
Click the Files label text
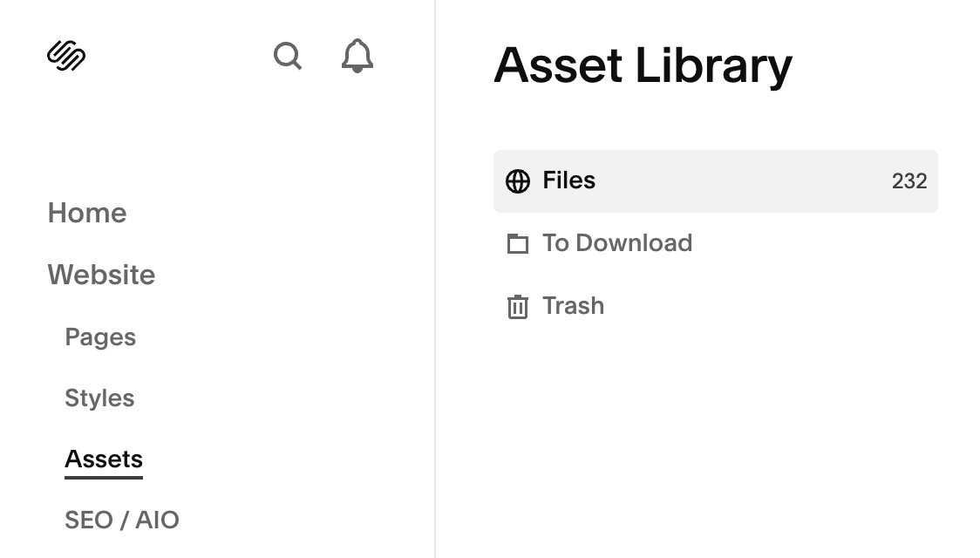(568, 181)
